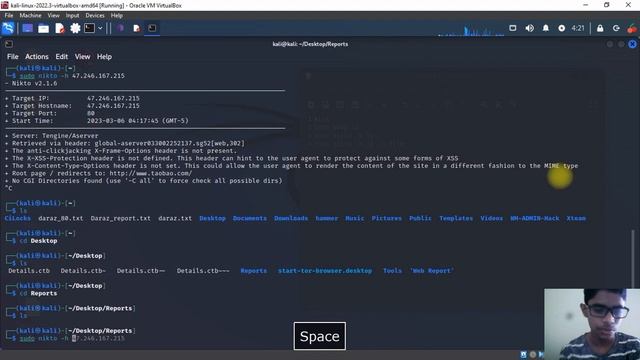Click 'Daraz_report.txt' in listing
The image size is (640, 360).
point(120,218)
